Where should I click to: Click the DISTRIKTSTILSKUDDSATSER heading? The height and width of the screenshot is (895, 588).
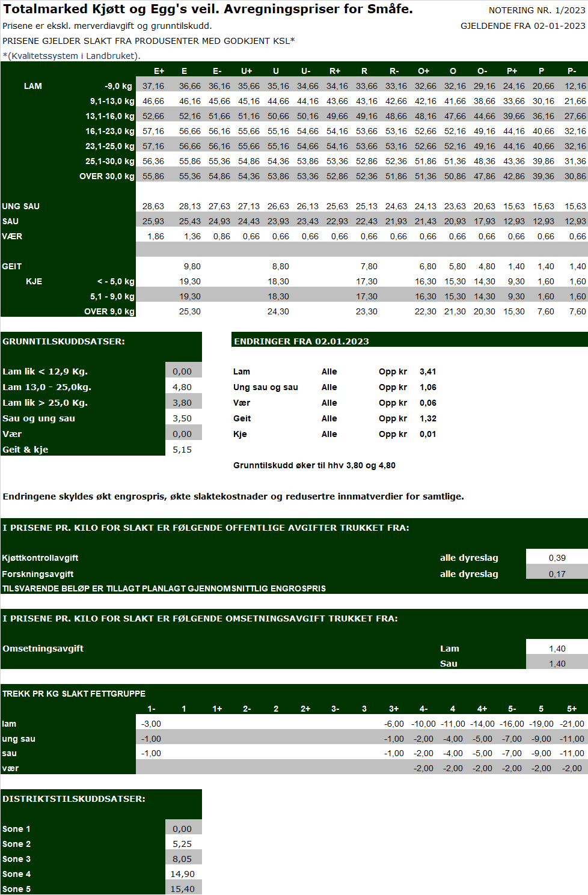pos(74,799)
